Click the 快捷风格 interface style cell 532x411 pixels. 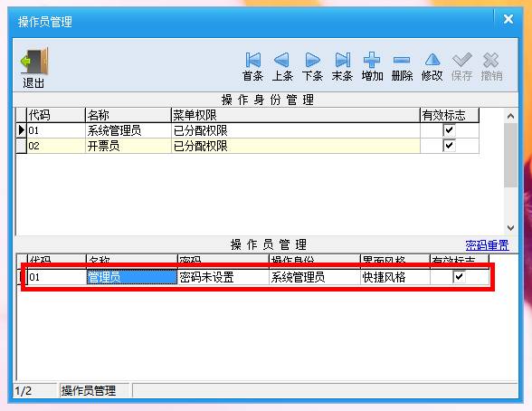pos(394,277)
